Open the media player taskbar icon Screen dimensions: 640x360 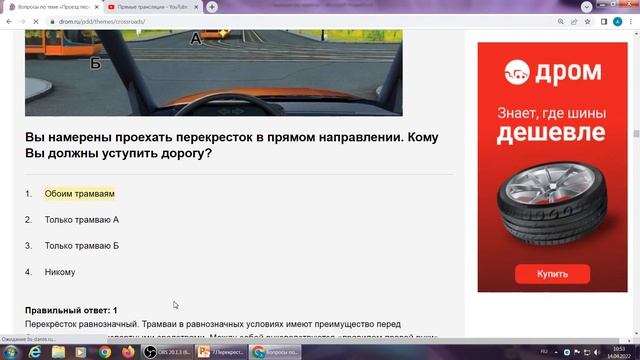(81, 352)
